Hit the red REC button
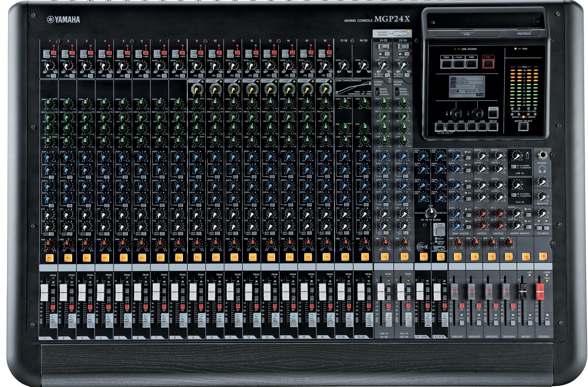588x387 pixels. 488,64
